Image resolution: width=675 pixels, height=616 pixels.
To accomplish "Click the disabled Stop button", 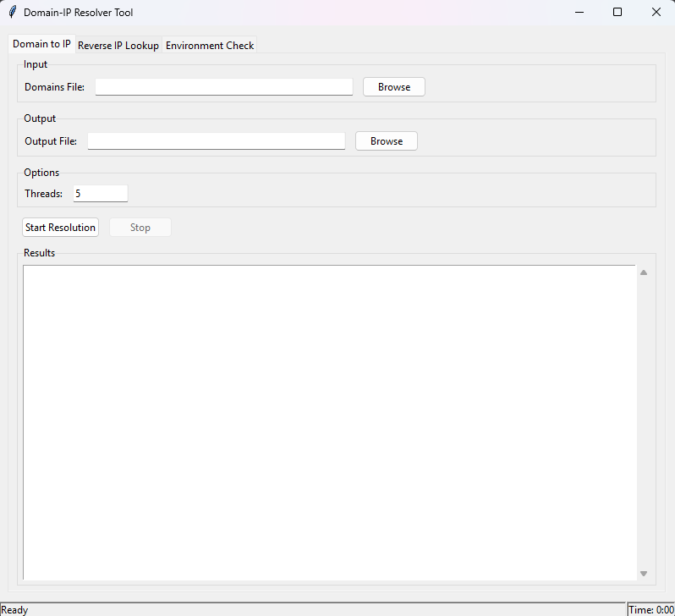I will (x=140, y=228).
